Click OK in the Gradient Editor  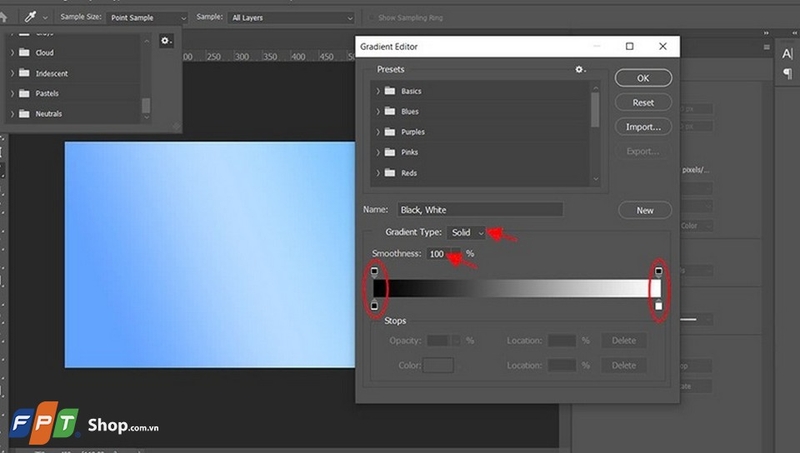(643, 78)
